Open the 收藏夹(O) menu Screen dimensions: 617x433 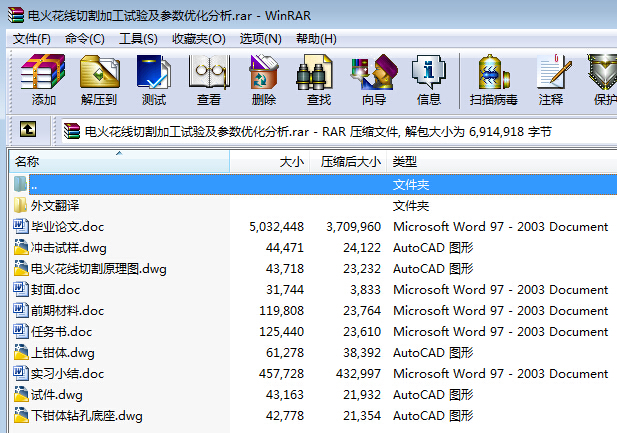click(x=199, y=39)
